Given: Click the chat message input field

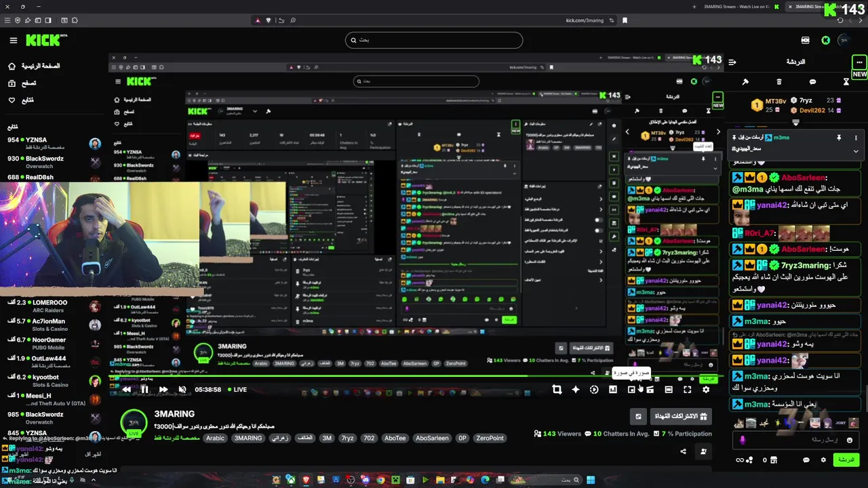Looking at the screenshot, I should click(795, 440).
